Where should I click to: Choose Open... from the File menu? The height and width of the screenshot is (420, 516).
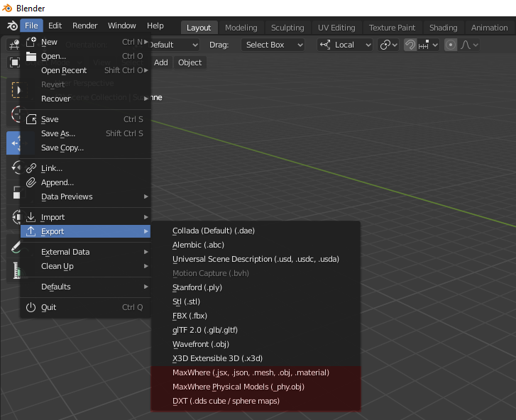[86, 56]
